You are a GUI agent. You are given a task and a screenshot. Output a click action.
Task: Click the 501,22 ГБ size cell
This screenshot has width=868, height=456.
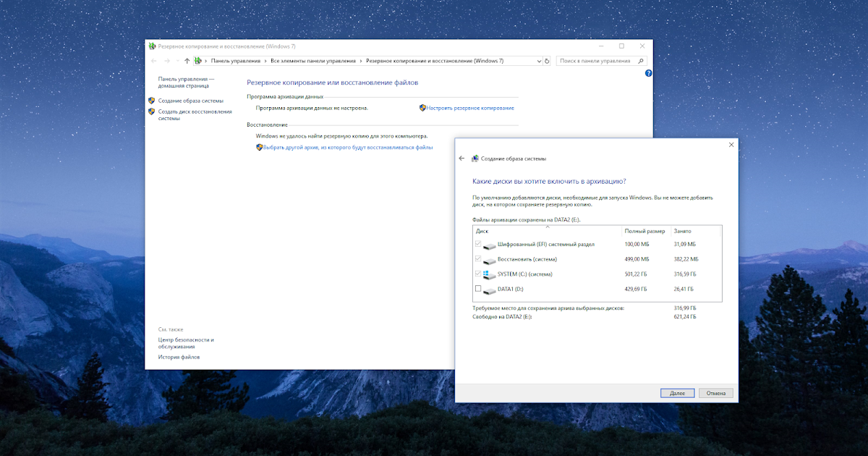click(x=637, y=274)
